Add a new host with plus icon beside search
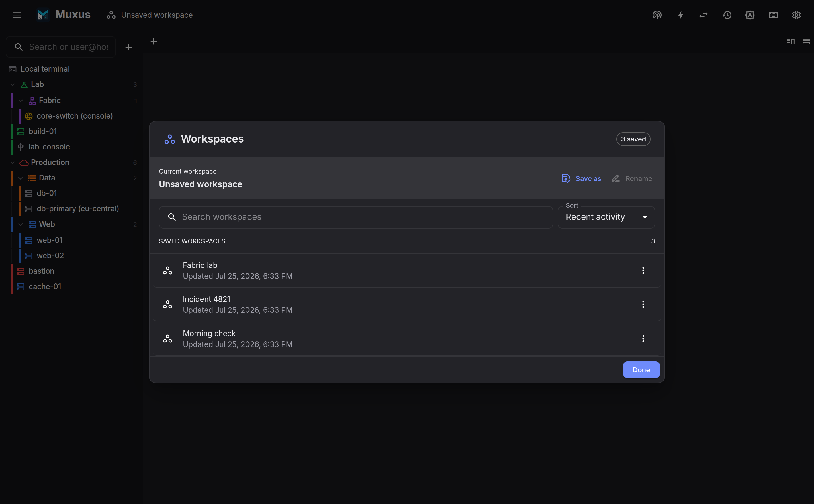814x504 pixels. click(128, 47)
